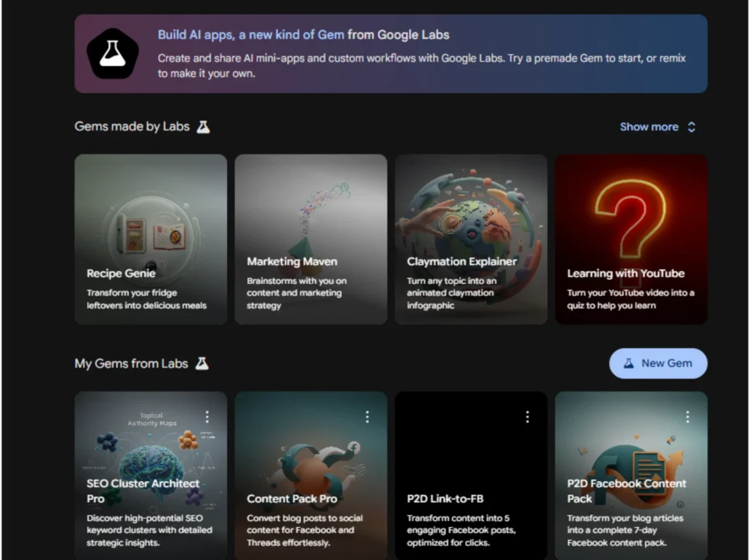Click the flask icon inside the New Gem button
Image resolution: width=750 pixels, height=560 pixels.
(631, 363)
